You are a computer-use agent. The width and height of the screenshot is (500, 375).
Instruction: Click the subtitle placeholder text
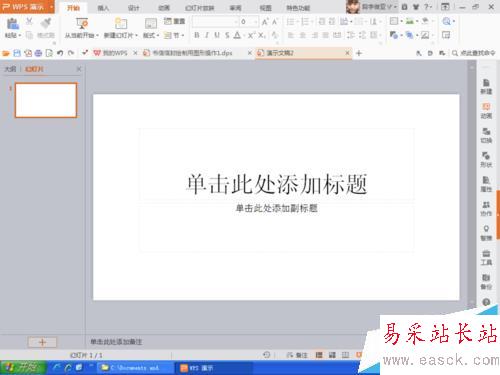point(277,208)
